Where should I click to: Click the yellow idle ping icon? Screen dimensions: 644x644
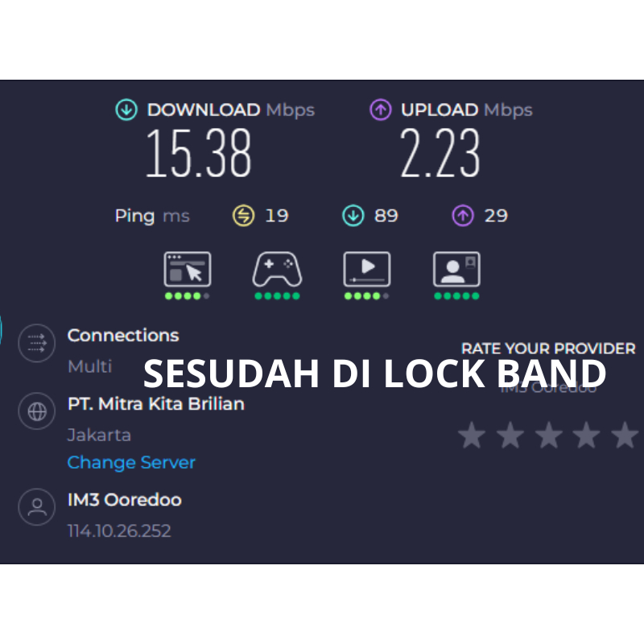pos(243,216)
